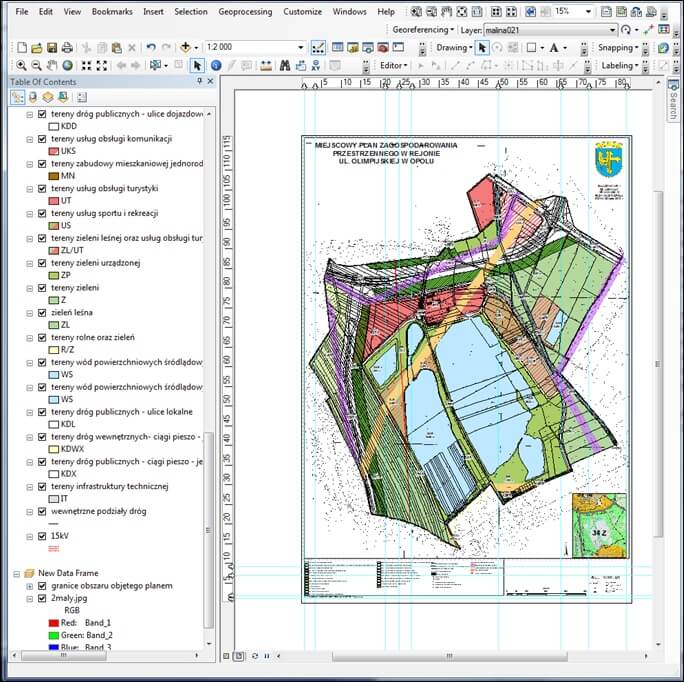Open the Georeferencing dropdown menu

point(423,30)
